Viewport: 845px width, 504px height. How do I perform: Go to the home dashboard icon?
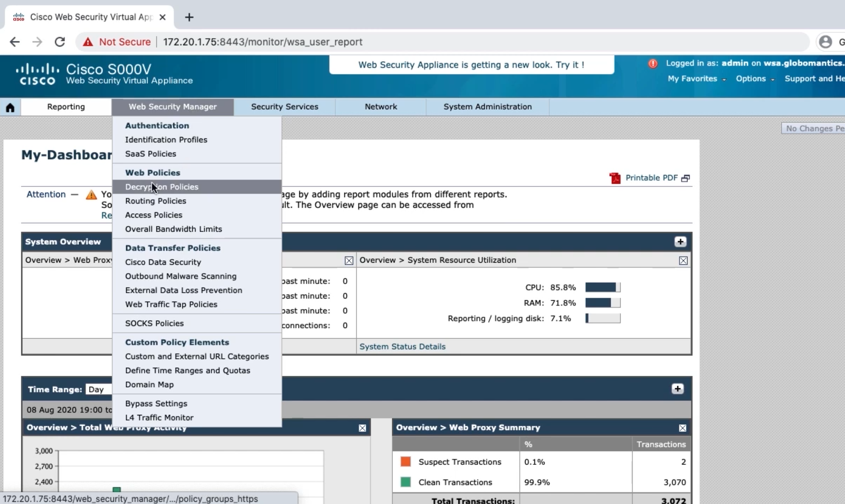10,107
